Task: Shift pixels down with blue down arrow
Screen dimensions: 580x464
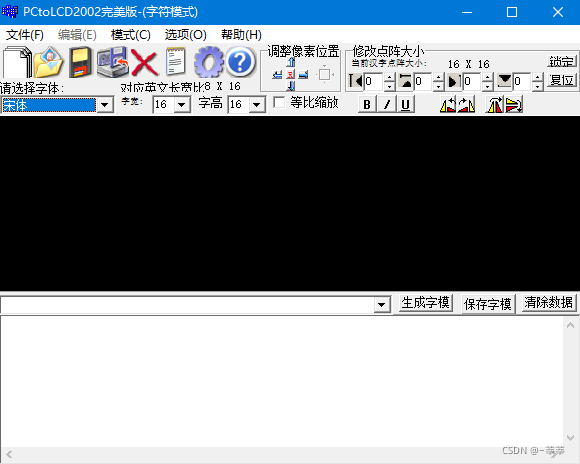Action: [x=291, y=86]
